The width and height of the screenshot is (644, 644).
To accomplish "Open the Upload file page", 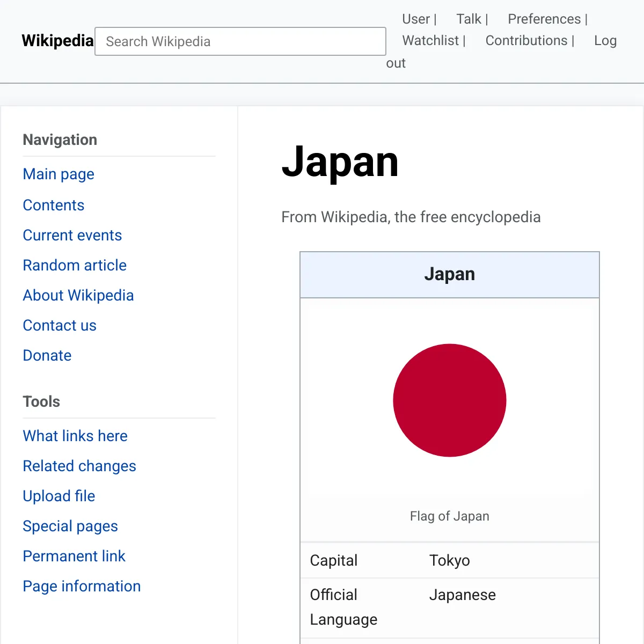I will coord(58,496).
